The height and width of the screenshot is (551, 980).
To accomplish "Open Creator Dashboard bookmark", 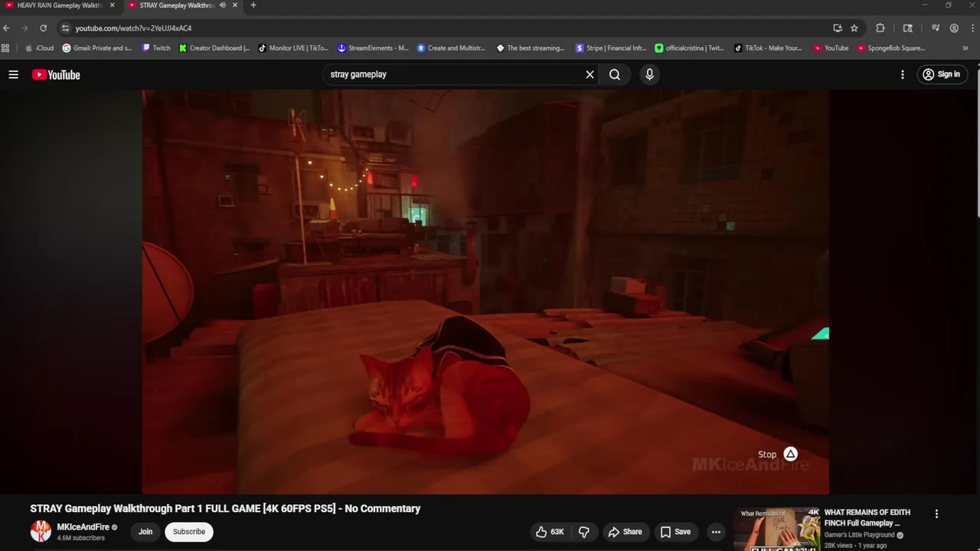I will click(x=214, y=48).
